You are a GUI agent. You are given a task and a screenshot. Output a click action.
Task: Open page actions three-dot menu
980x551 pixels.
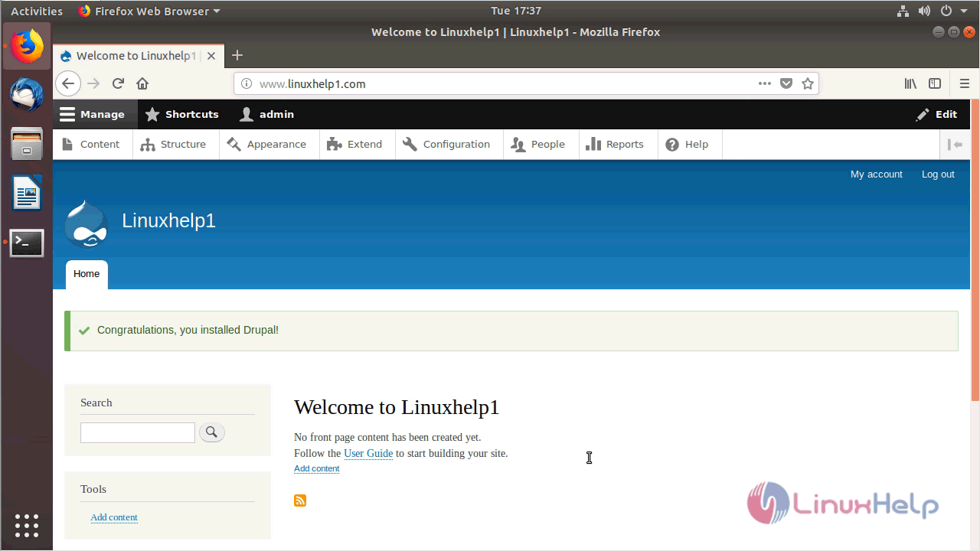[x=765, y=83]
